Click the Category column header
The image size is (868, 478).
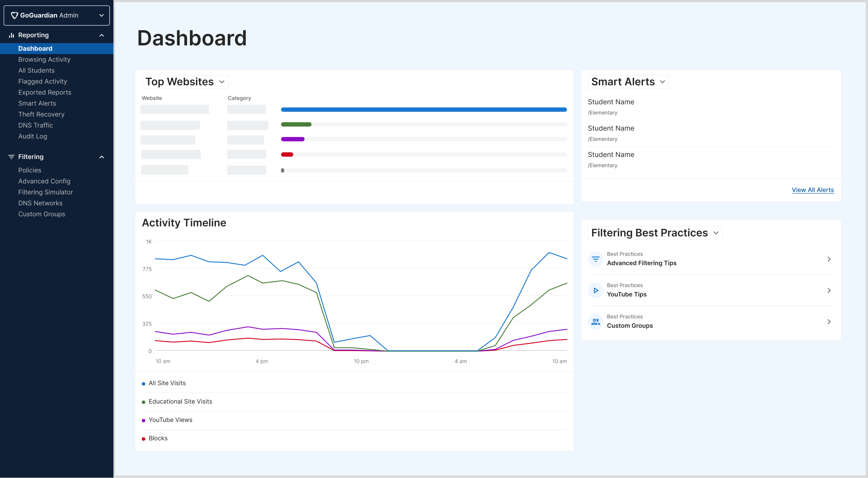click(239, 98)
